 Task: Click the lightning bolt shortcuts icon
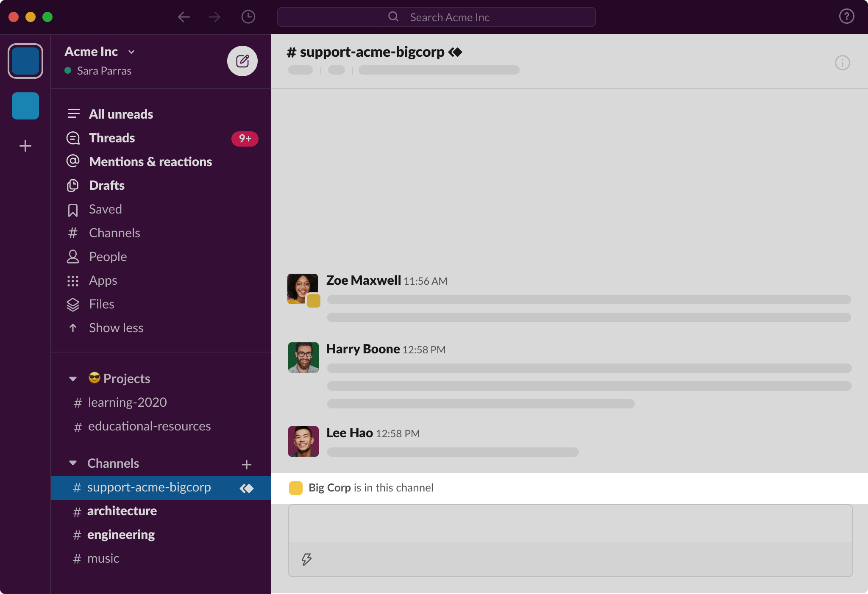pyautogui.click(x=306, y=559)
